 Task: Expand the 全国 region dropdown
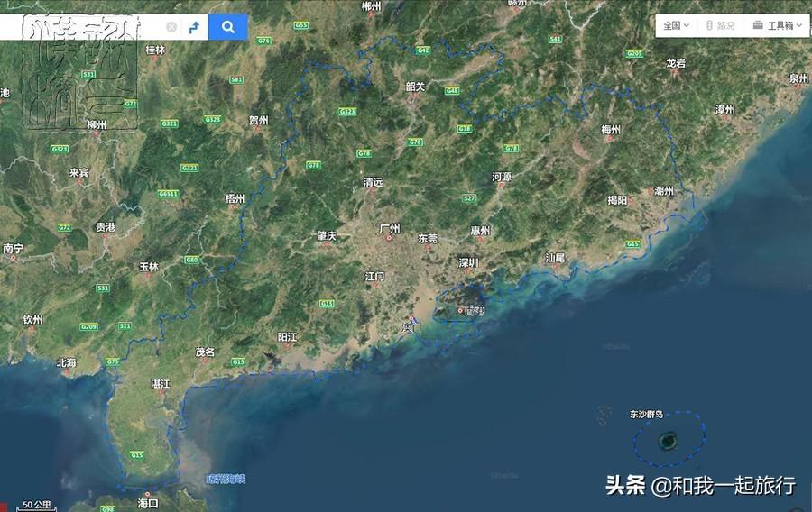(x=676, y=25)
